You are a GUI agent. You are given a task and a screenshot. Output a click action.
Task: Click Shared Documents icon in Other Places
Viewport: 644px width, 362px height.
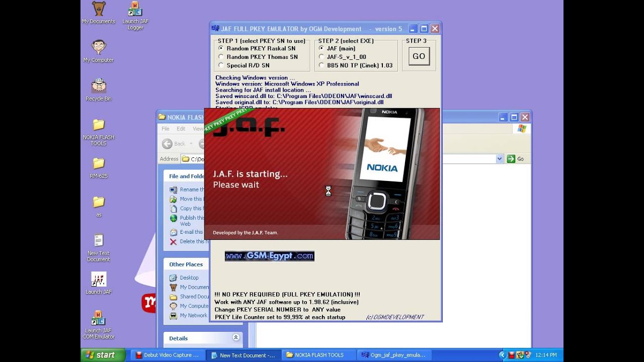pos(173,297)
